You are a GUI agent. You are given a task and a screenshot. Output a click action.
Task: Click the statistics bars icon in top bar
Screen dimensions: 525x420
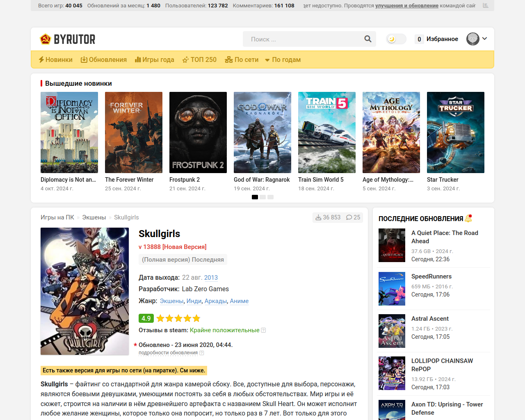tap(486, 5)
